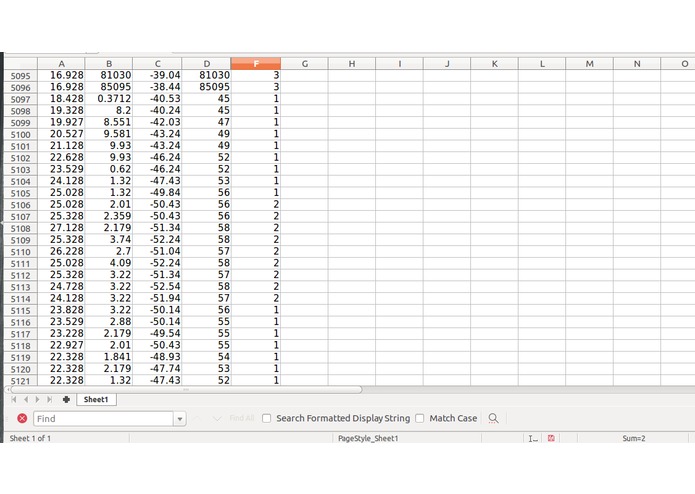Select highlighted column F header

click(256, 64)
